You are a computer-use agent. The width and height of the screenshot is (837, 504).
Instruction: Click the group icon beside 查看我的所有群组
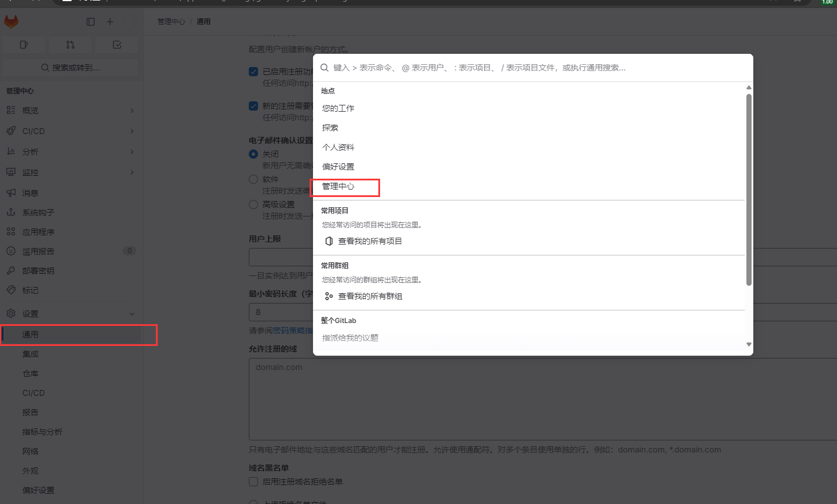click(x=329, y=296)
